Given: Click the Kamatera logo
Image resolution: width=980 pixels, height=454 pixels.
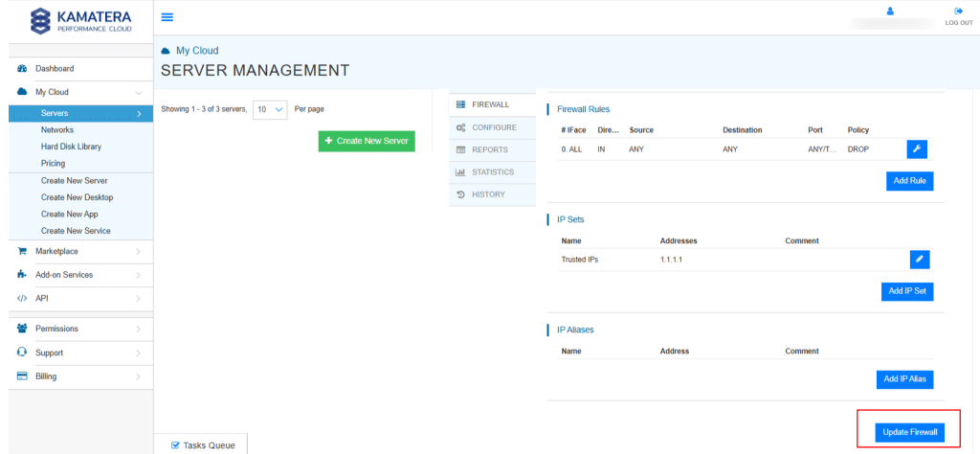Looking at the screenshot, I should 81,21.
